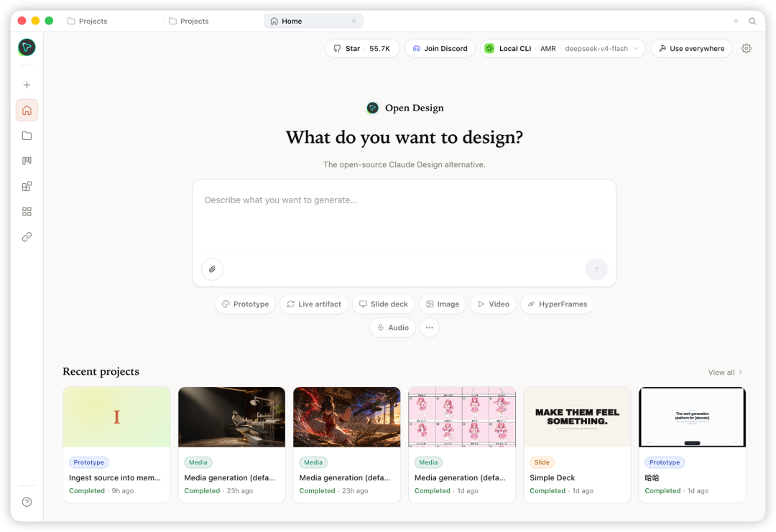Add a new tab with plus icon
The width and height of the screenshot is (776, 532).
736,22
